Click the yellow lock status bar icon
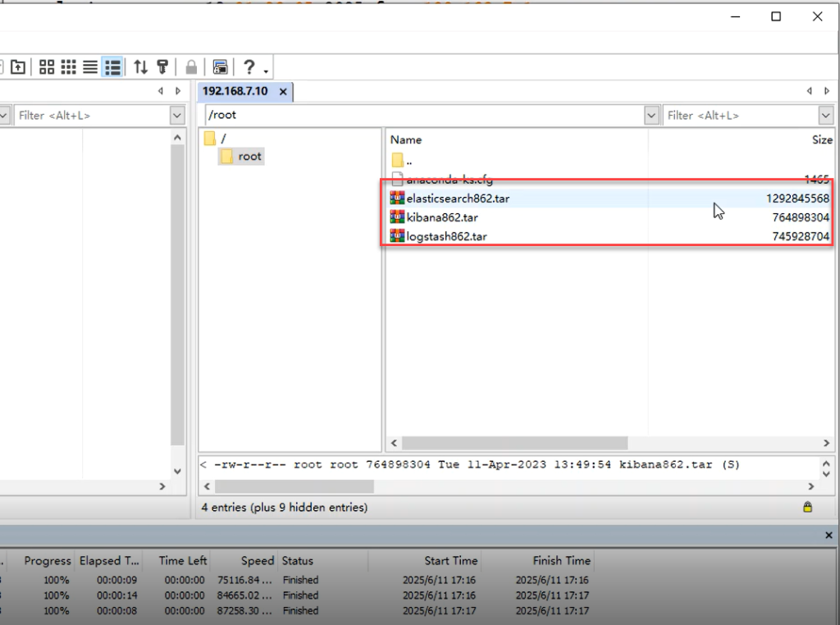Viewport: 840px width, 625px height. 808,508
